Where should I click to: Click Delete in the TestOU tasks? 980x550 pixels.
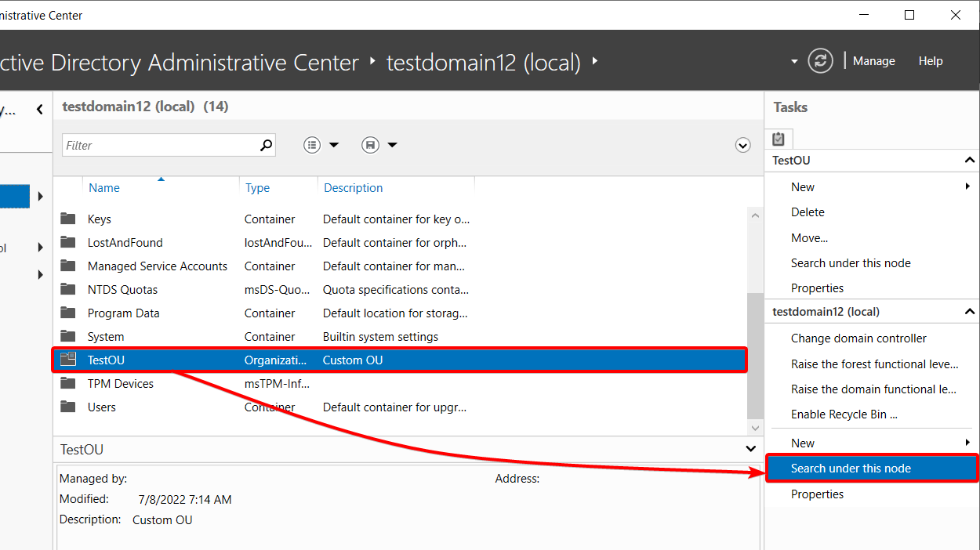808,212
